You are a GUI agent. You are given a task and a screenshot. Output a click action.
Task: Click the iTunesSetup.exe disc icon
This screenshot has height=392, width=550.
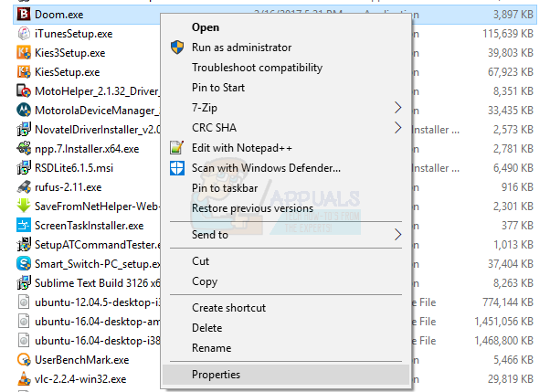[24, 34]
